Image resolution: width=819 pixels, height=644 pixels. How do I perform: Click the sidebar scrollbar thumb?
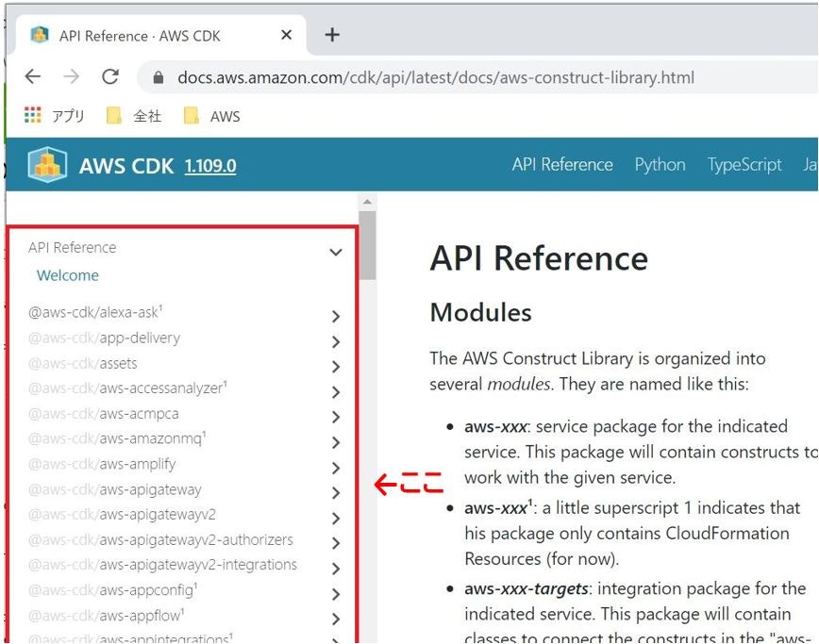click(x=368, y=245)
